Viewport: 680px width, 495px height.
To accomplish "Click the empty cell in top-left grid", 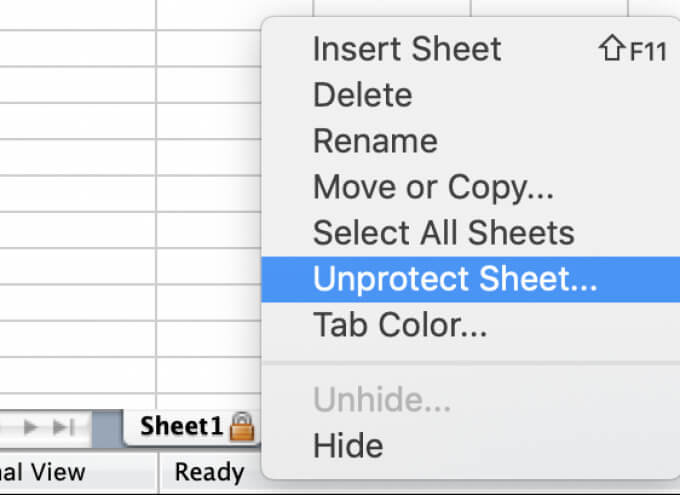I will 75,15.
